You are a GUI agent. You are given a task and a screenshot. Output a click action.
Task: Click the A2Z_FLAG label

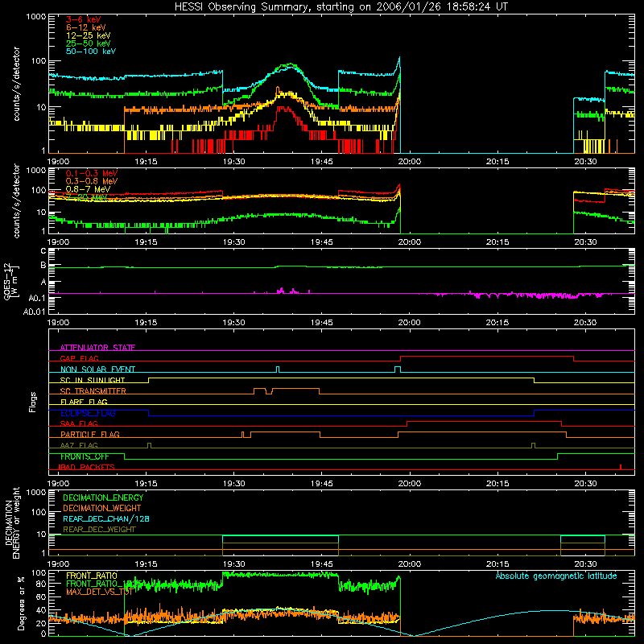coord(79,445)
